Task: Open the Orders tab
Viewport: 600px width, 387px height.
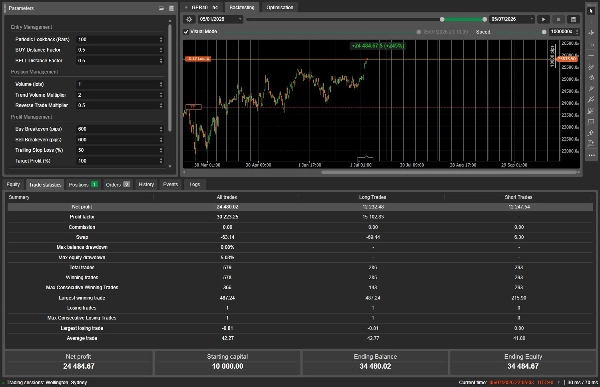Action: pos(117,185)
